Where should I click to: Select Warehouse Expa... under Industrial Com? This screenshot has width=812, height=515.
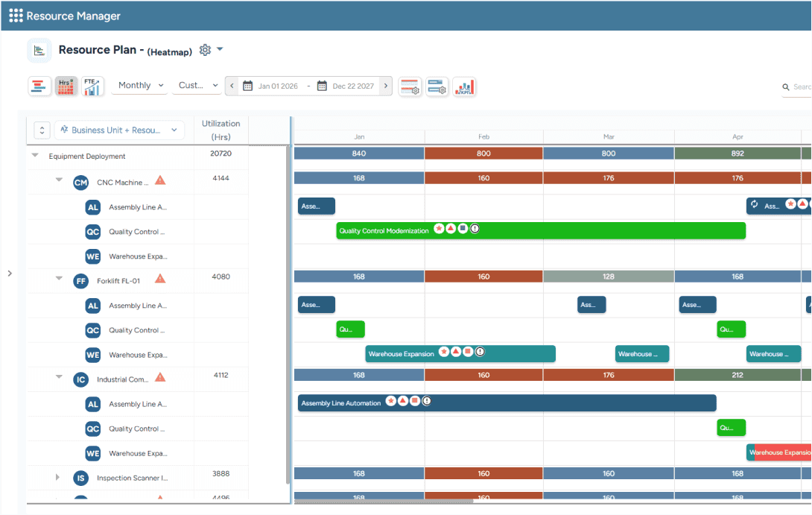138,453
